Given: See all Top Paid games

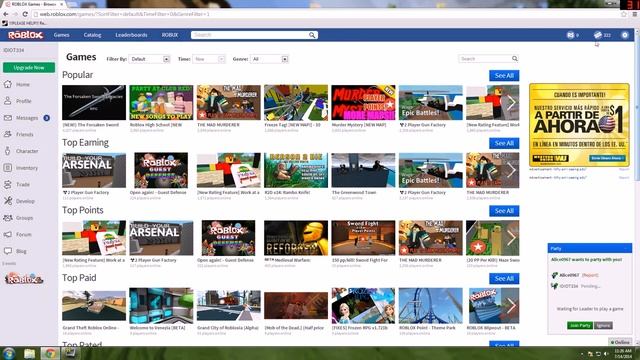Looking at the screenshot, I should [504, 278].
